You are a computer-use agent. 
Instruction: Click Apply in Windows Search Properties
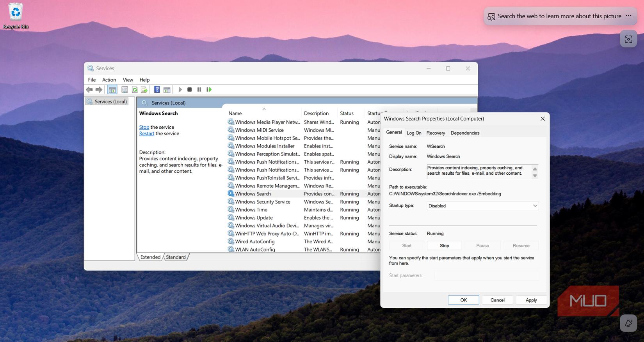[x=531, y=300]
